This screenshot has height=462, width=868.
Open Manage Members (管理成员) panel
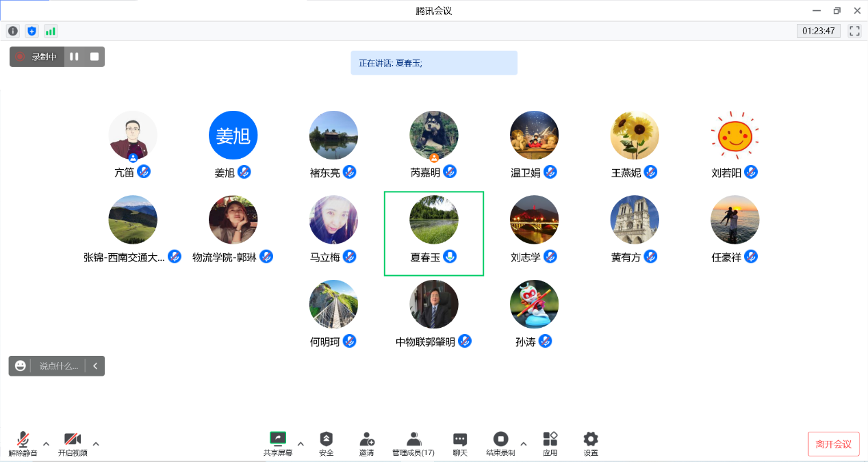coord(413,444)
